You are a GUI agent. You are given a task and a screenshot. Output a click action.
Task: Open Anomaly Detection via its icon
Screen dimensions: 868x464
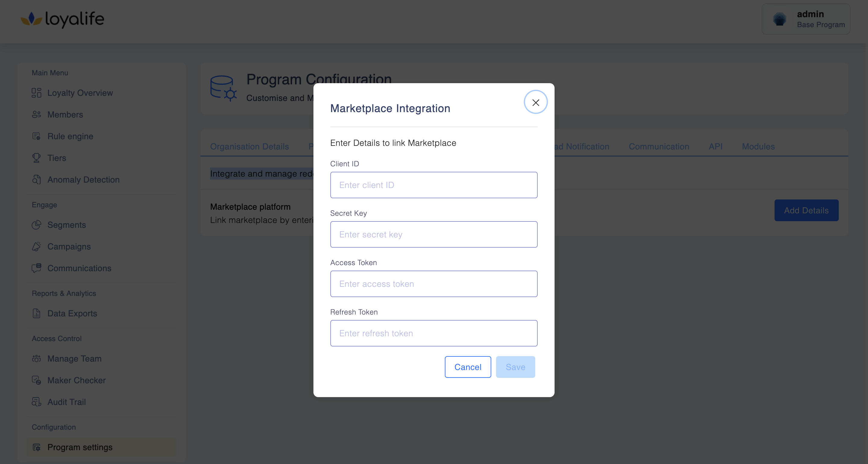[36, 180]
